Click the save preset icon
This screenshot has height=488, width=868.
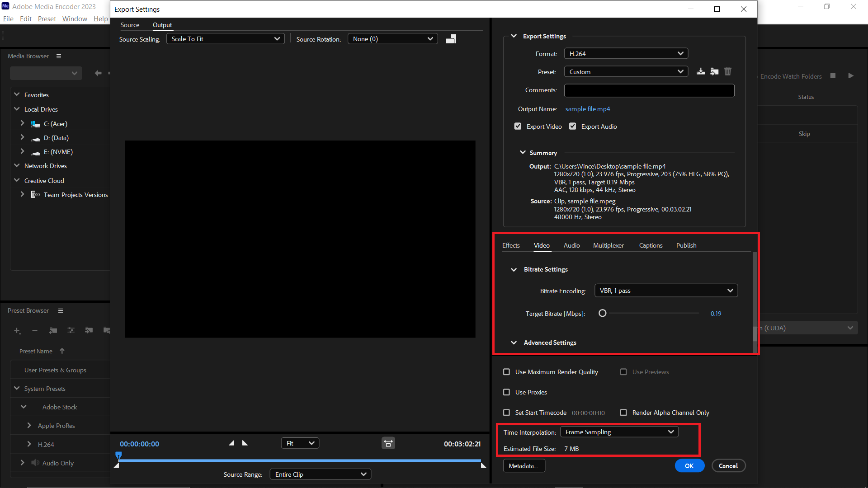700,71
